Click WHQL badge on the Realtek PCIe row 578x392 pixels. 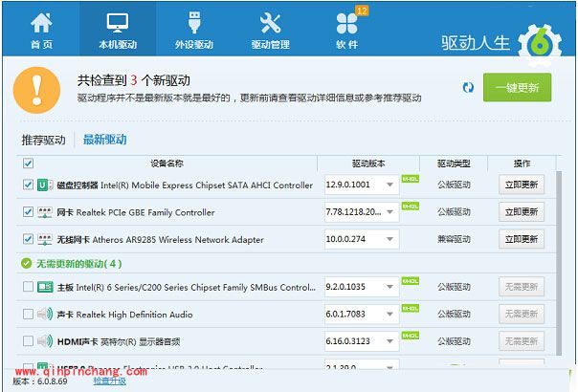pos(411,207)
